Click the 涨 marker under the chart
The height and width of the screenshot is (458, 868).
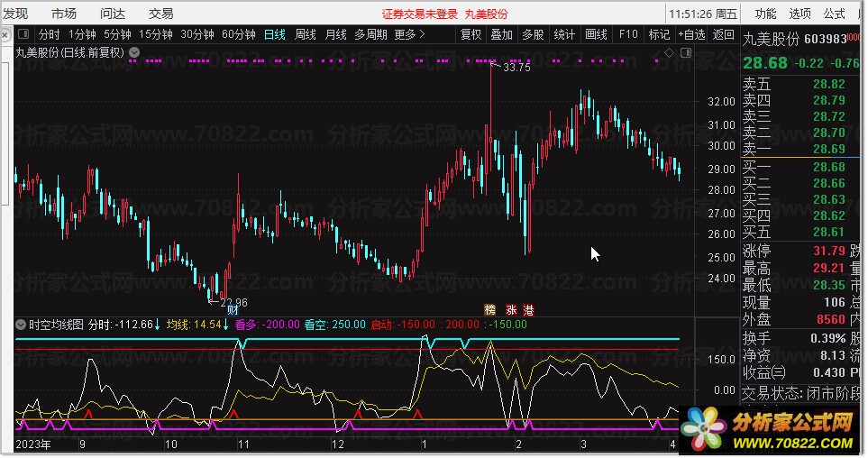511,309
